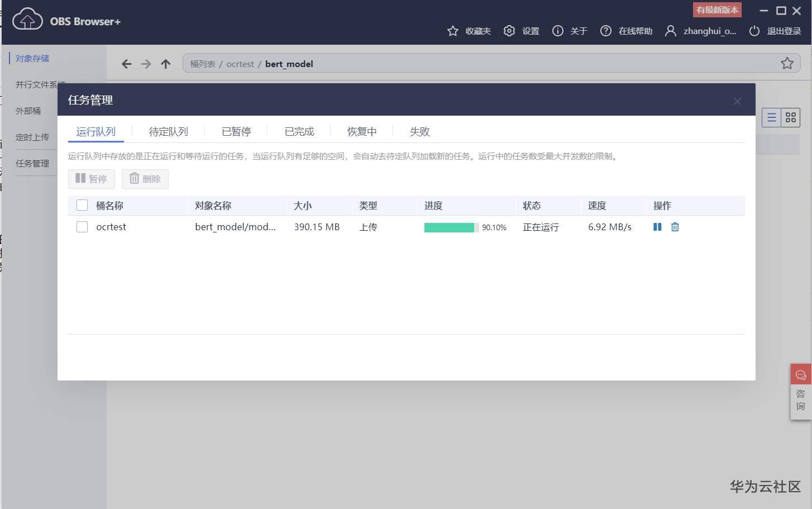
Task: Open the 已完成 tab
Action: pos(299,132)
